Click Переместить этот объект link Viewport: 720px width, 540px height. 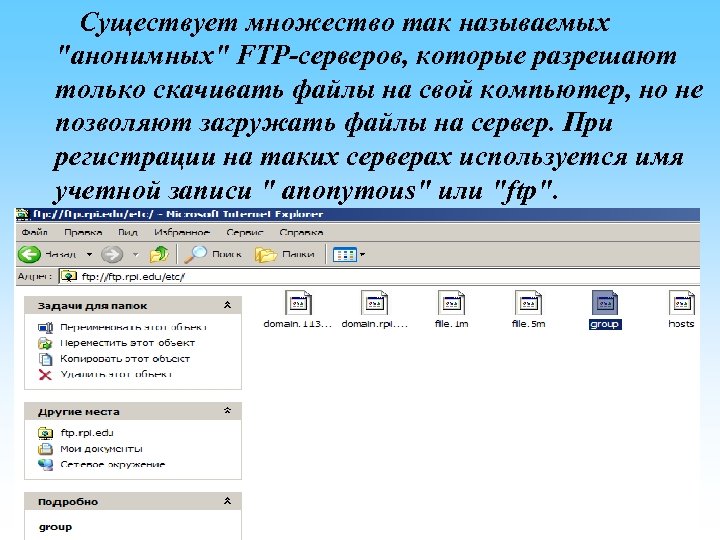(x=128, y=343)
